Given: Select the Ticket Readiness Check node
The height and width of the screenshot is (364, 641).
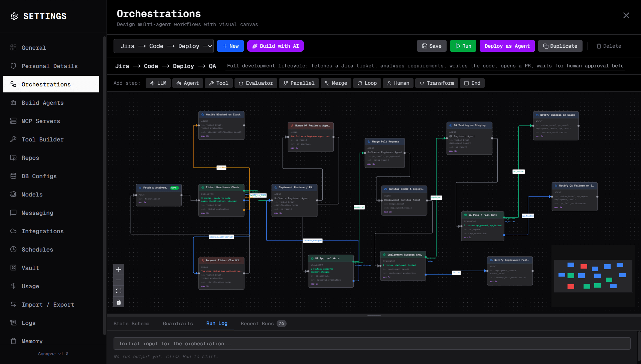Looking at the screenshot, I should (x=221, y=200).
